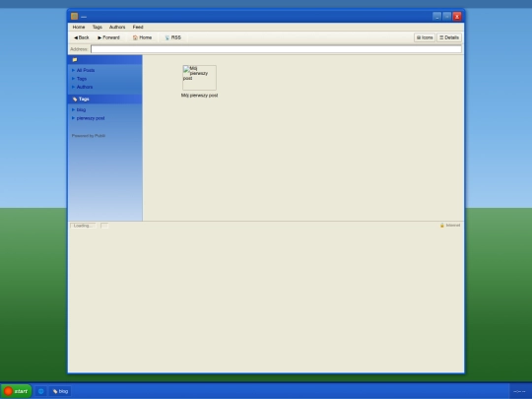532x399 pixels.
Task: Click the folder icon in sidebar header
Action: [x=75, y=60]
